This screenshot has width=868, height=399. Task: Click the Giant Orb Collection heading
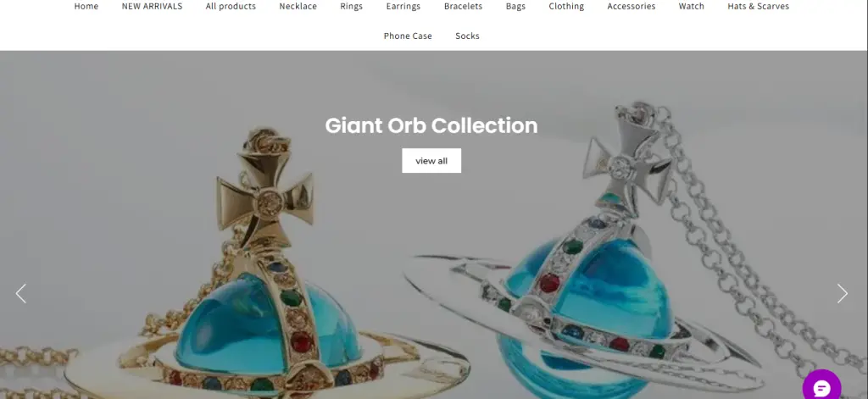[431, 125]
